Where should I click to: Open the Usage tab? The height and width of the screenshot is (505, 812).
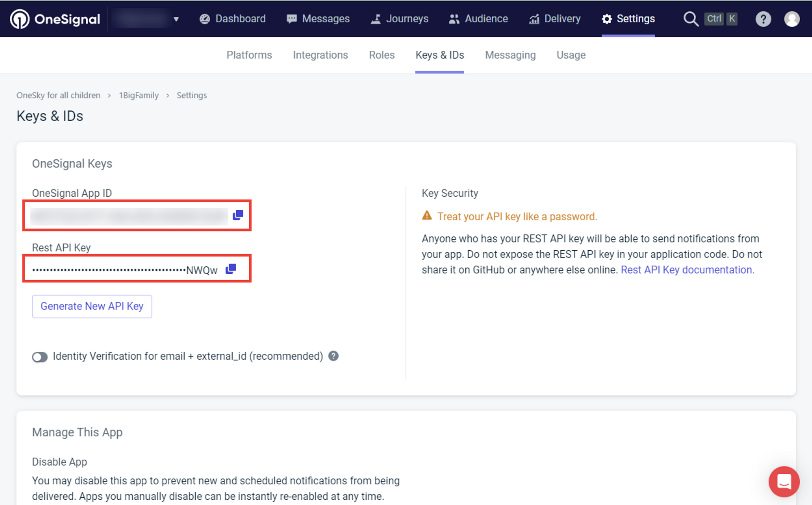tap(571, 55)
